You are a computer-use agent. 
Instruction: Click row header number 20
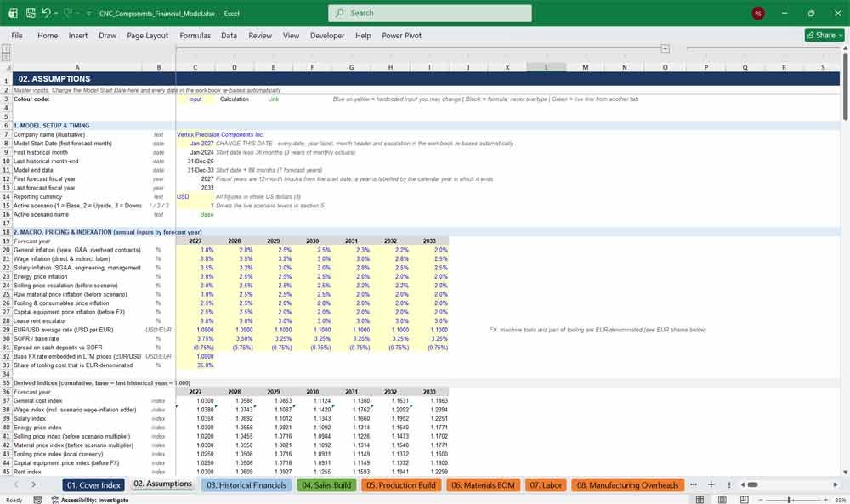click(x=6, y=250)
